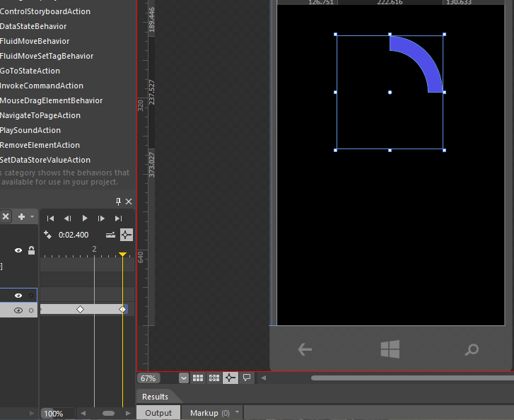Jump to the first frame
The image size is (514, 420).
click(x=51, y=218)
